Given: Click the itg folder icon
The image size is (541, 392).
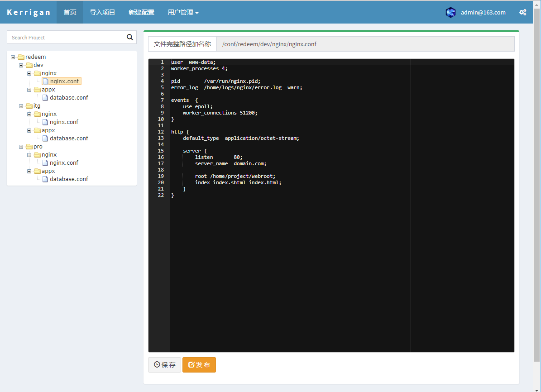Looking at the screenshot, I should coord(29,106).
